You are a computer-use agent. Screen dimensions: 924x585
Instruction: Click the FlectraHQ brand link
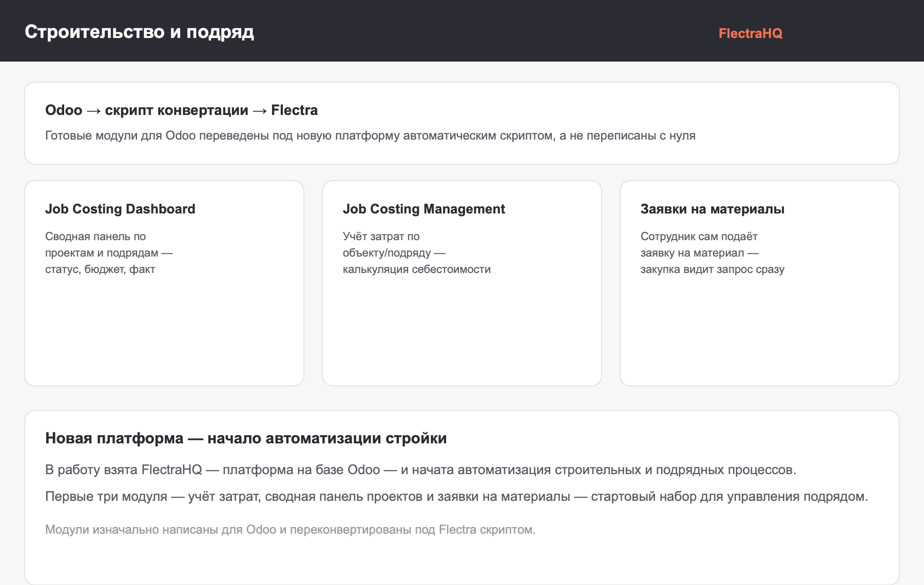750,33
